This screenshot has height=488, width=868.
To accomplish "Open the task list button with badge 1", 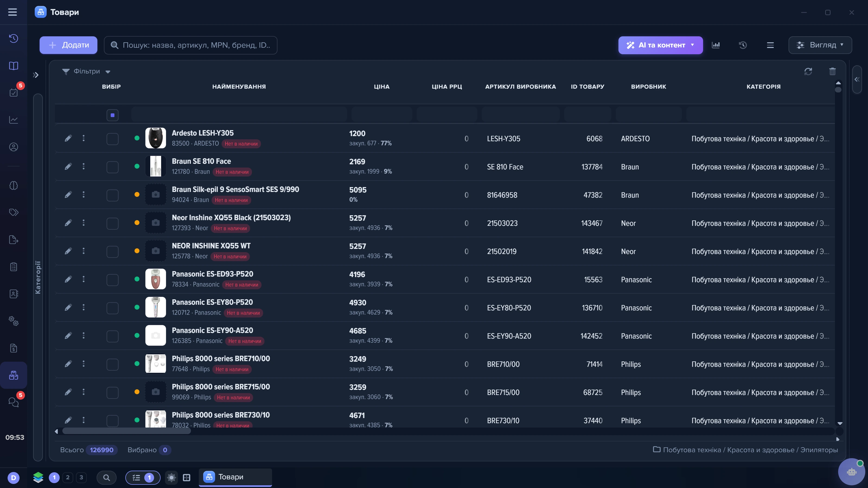I will pyautogui.click(x=143, y=477).
